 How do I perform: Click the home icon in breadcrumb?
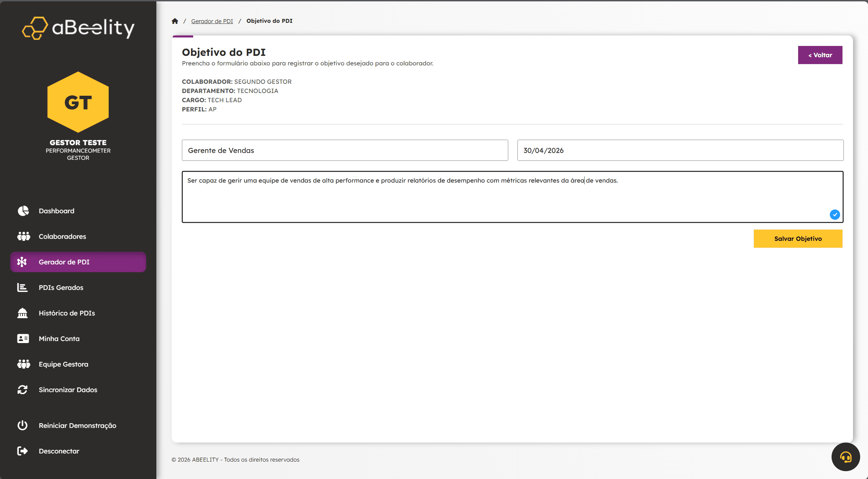[175, 21]
